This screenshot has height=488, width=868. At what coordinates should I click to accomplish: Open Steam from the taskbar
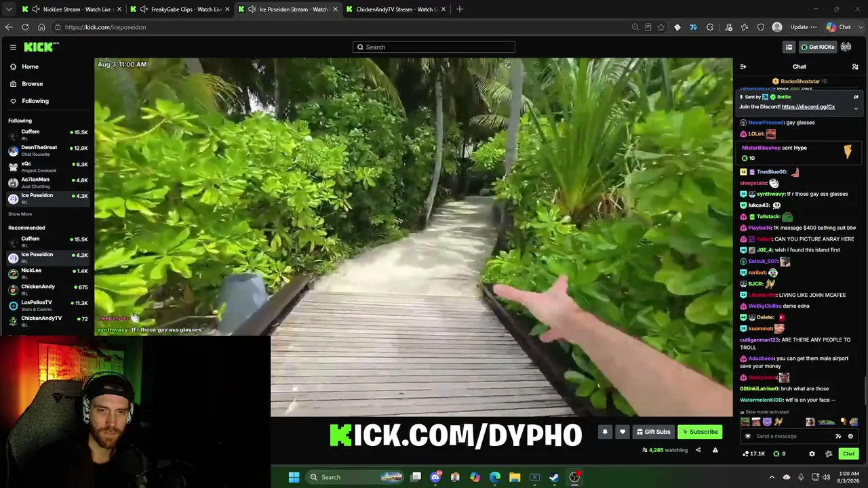554,477
